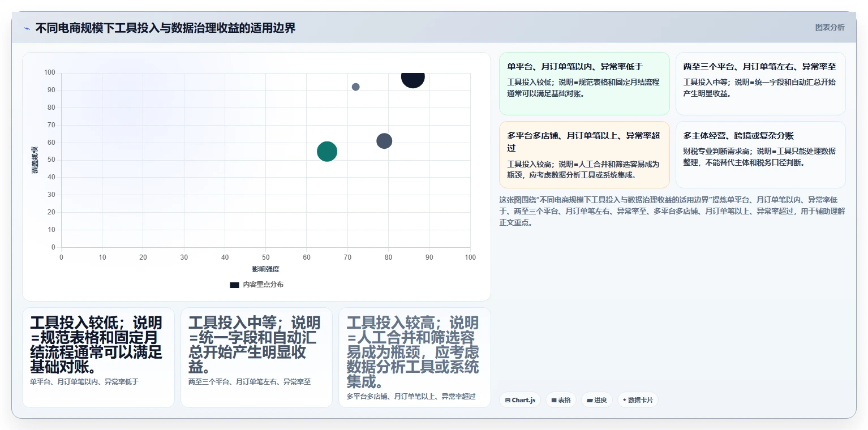The image size is (868, 430).
Task: Open the bottom card headed 工具投入较高
Action: tap(414, 358)
